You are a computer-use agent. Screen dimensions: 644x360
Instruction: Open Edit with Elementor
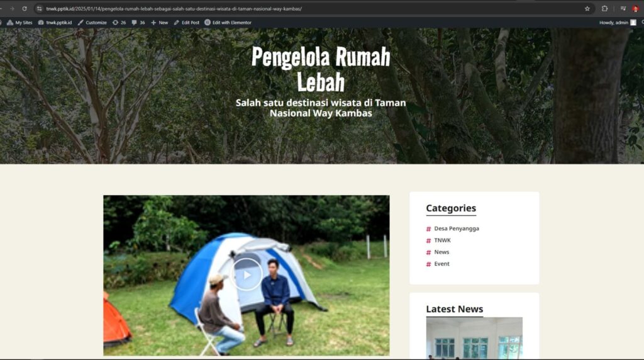point(228,23)
